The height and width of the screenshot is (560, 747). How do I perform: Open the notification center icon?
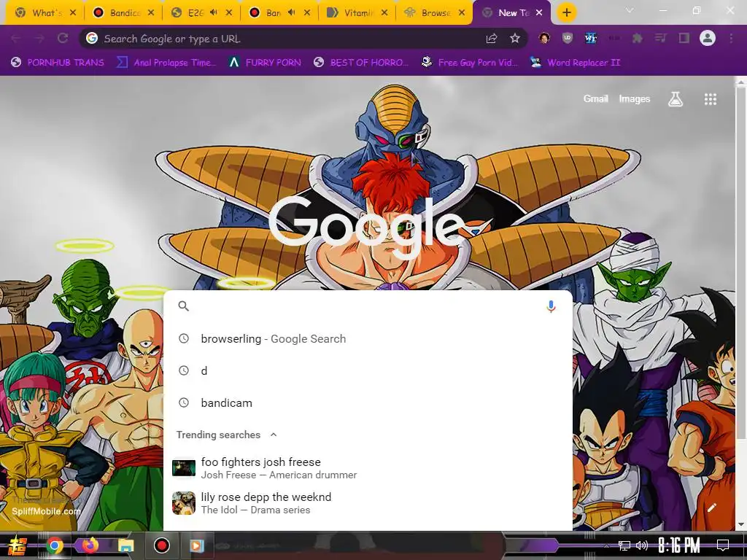coord(723,545)
